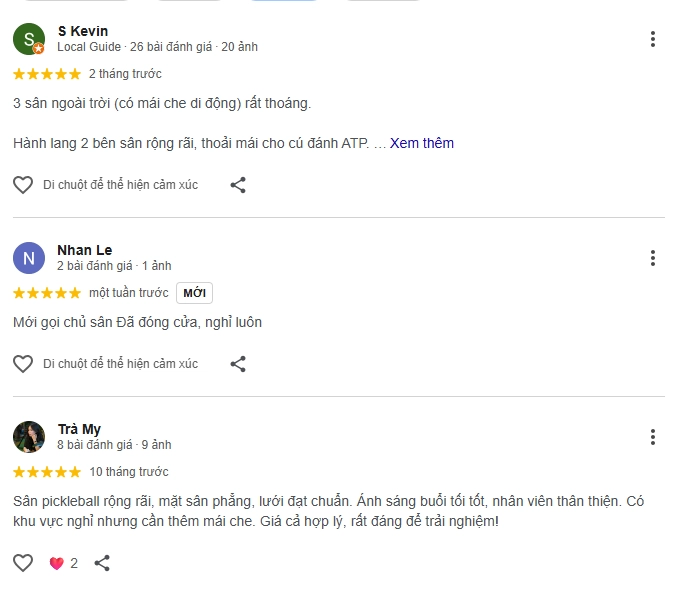
Task: Open more options for Nhan Le's review
Action: tap(652, 258)
